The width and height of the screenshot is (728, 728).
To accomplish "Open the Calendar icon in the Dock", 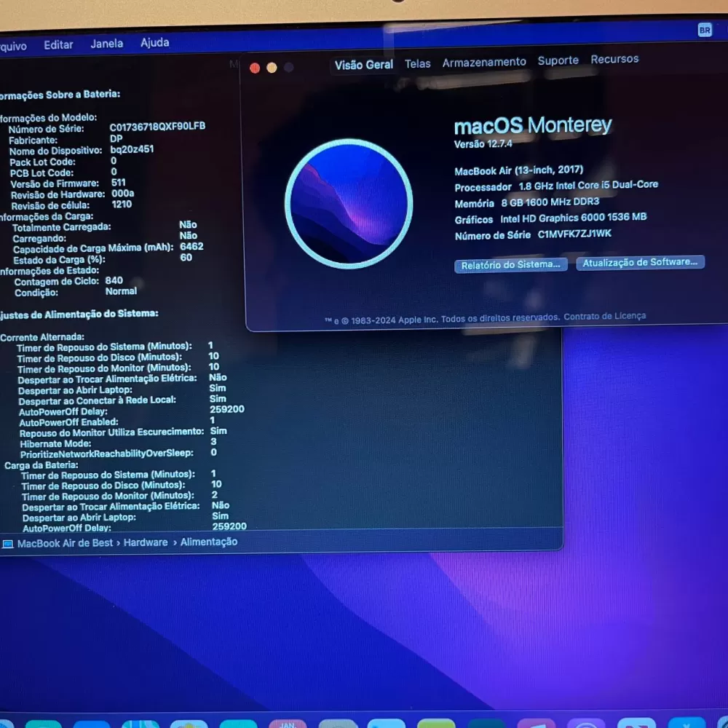I will pos(288,724).
